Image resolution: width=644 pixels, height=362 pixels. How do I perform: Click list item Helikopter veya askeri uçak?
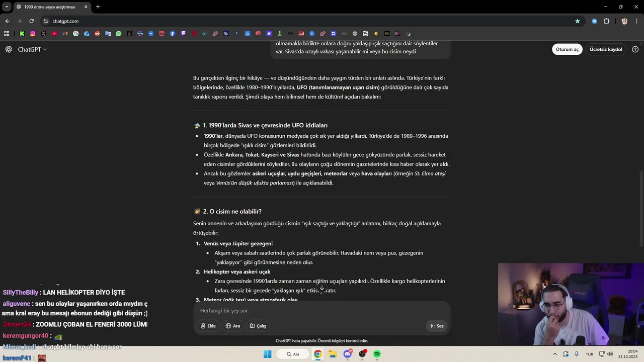[x=237, y=271]
